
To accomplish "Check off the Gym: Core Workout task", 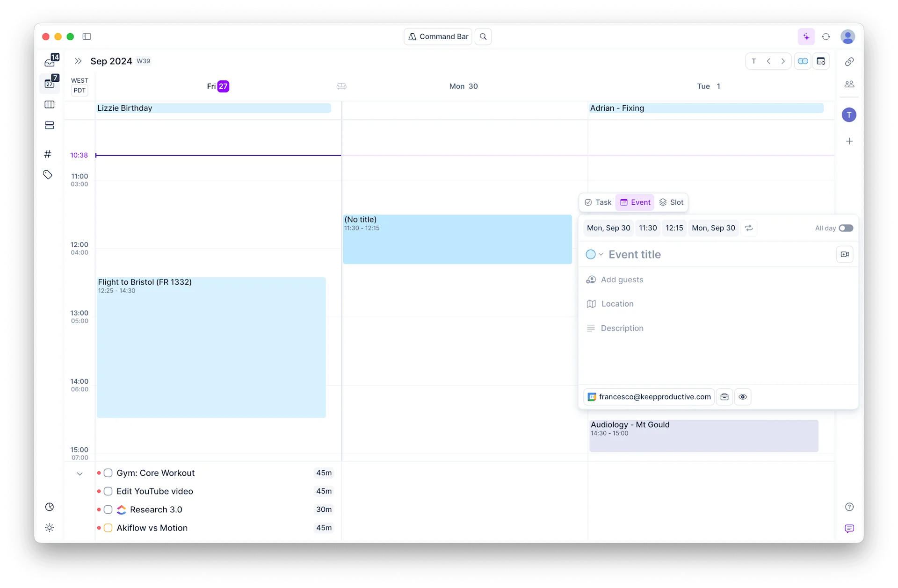I will pyautogui.click(x=108, y=473).
